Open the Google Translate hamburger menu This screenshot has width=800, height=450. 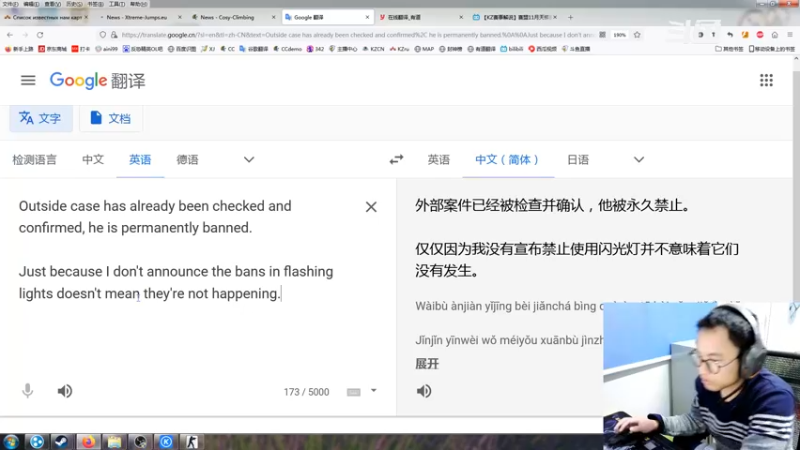click(x=28, y=81)
